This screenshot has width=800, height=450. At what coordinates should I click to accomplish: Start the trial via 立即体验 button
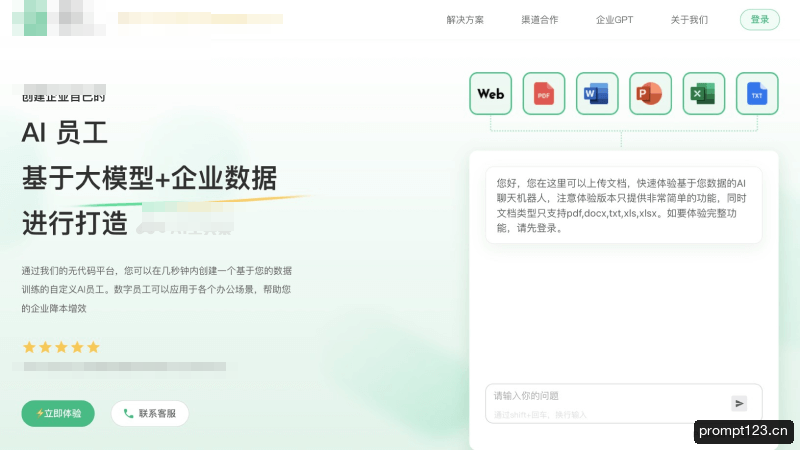58,413
